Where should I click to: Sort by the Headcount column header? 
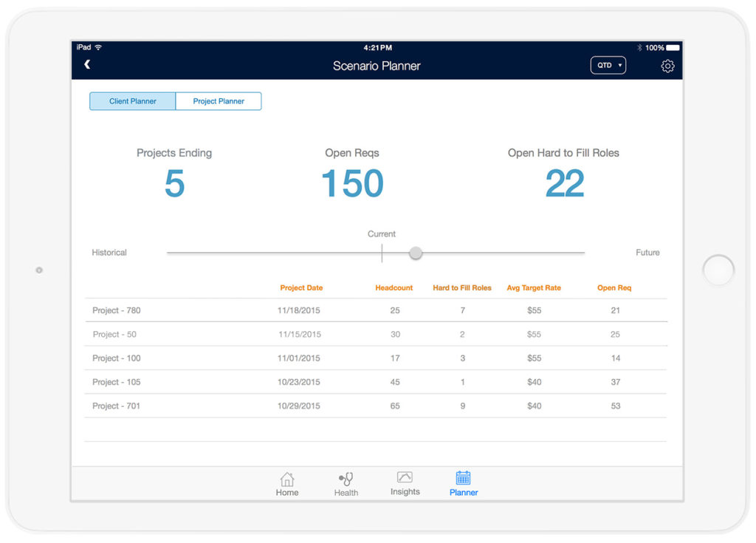click(394, 288)
